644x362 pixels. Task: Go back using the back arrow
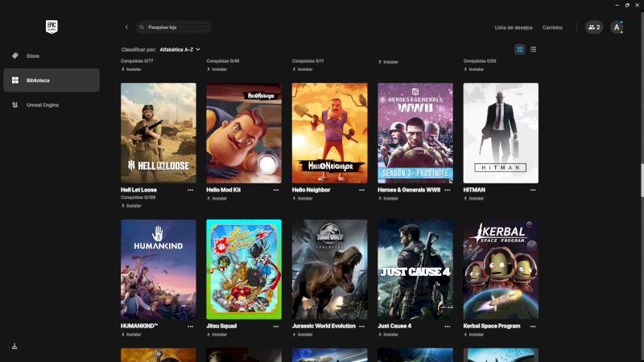126,27
